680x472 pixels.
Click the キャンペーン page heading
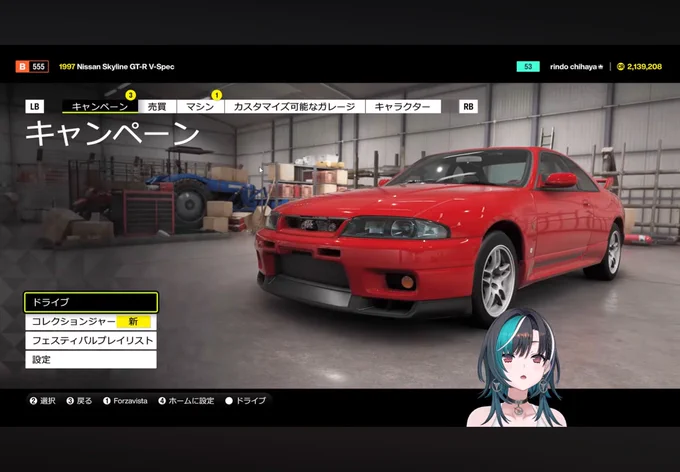pos(112,133)
